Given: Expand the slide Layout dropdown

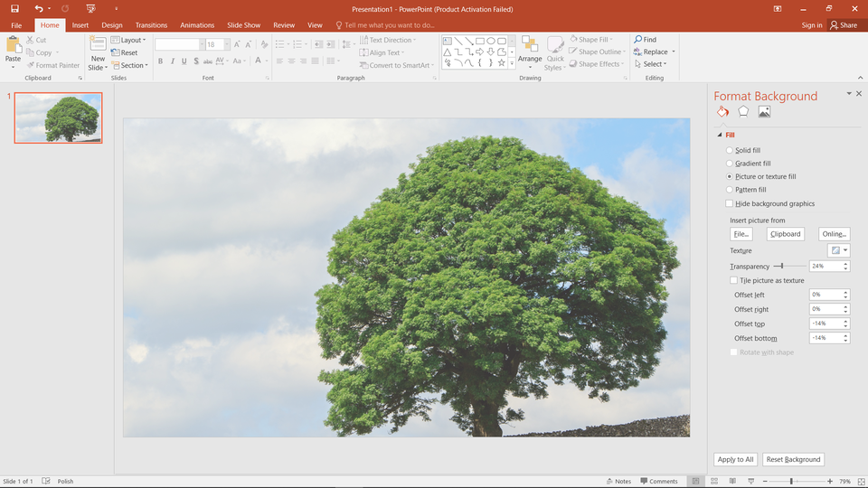Looking at the screenshot, I should coord(130,40).
